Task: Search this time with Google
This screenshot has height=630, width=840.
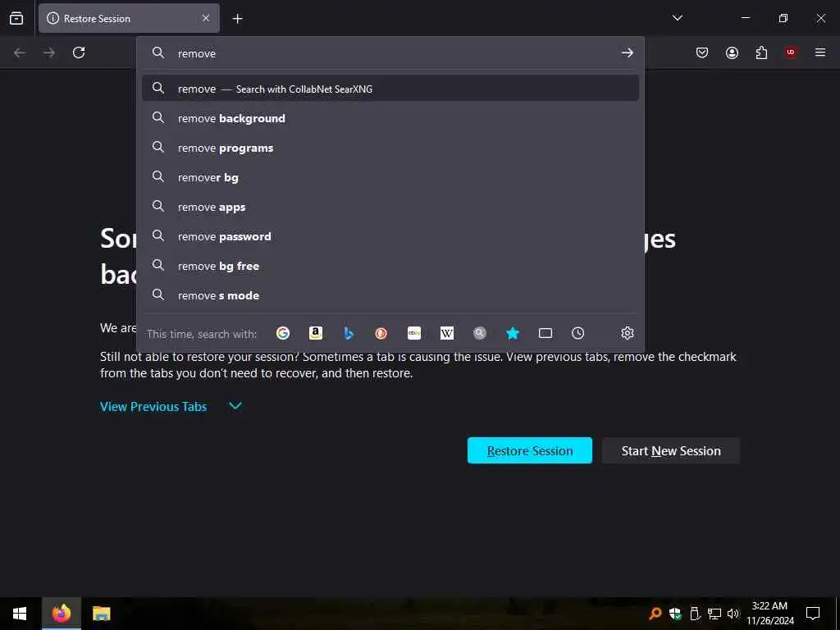Action: coord(283,333)
